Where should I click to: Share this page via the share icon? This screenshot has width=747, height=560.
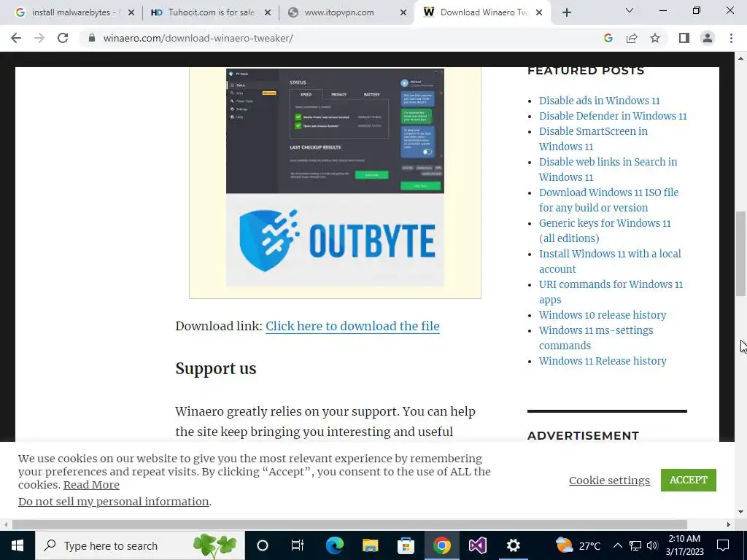click(x=632, y=38)
